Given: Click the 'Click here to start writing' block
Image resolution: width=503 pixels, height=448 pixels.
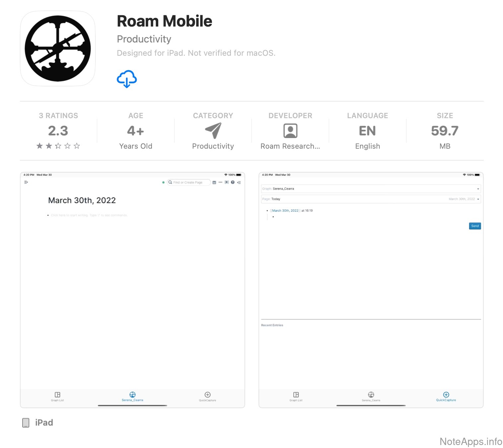Looking at the screenshot, I should pyautogui.click(x=89, y=215).
